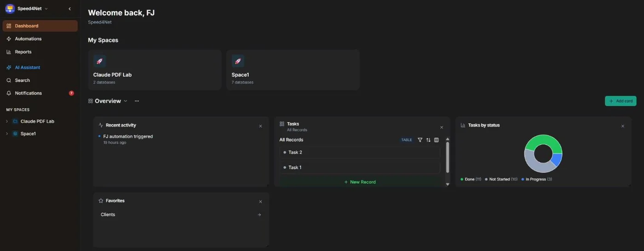Image resolution: width=644 pixels, height=251 pixels.
Task: Open Notifications in the sidebar
Action: [40, 93]
